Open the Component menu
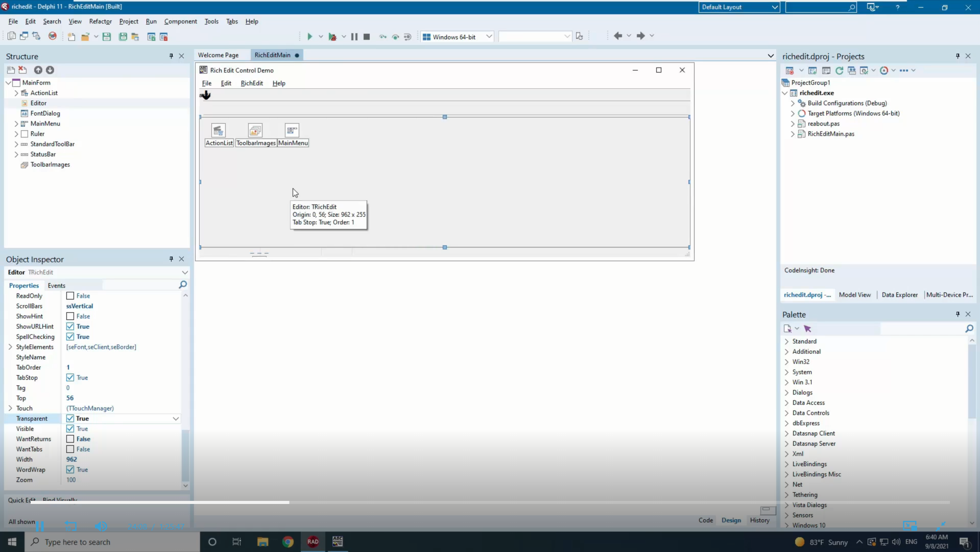This screenshot has width=980, height=552. 180,21
